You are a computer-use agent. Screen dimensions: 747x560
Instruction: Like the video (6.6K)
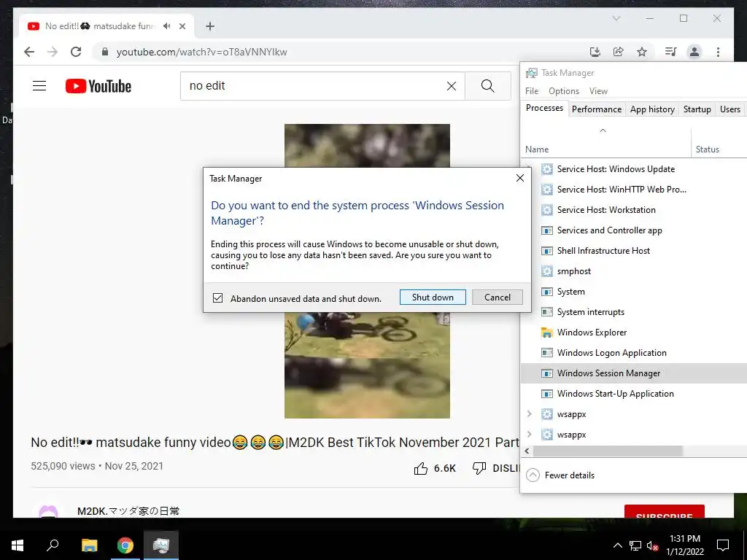click(x=435, y=469)
